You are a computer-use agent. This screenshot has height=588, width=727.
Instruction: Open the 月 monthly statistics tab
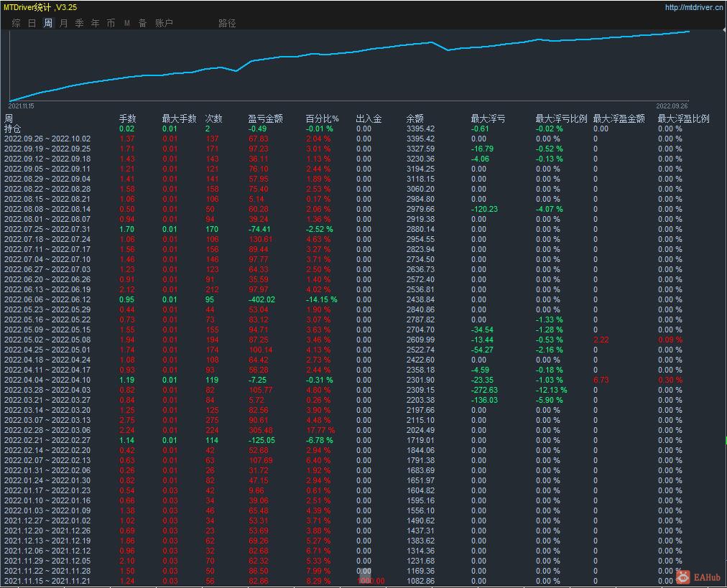[x=63, y=23]
